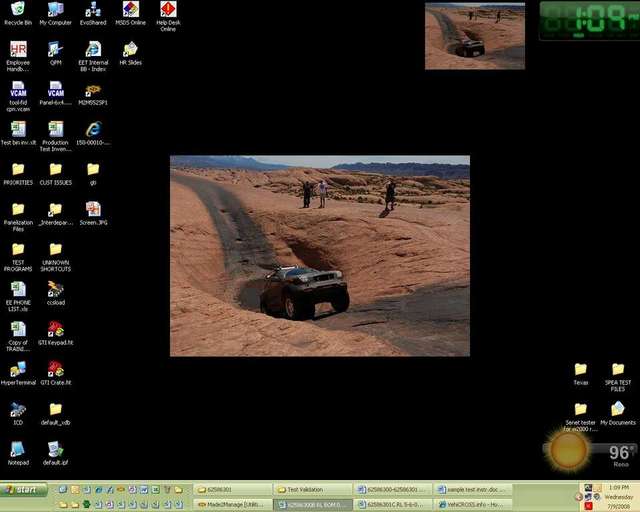Open My Documents on the desktop
This screenshot has width=640, height=512.
coord(618,413)
